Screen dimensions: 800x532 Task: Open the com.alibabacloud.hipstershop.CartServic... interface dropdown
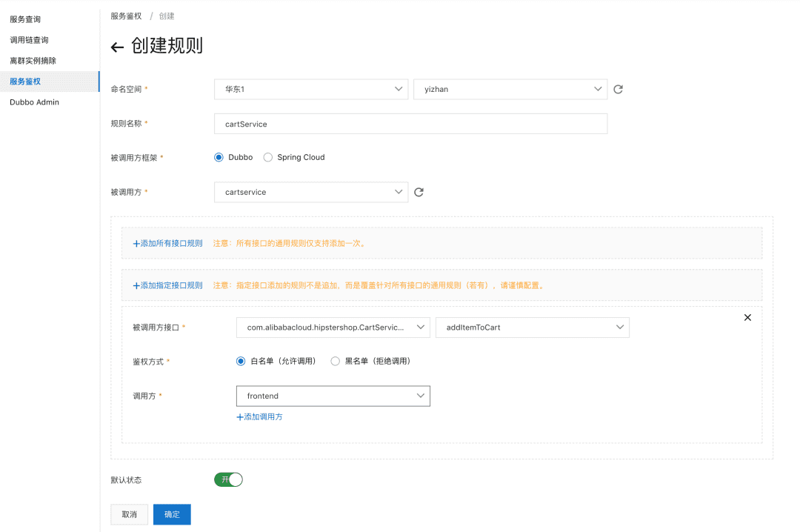(x=333, y=327)
